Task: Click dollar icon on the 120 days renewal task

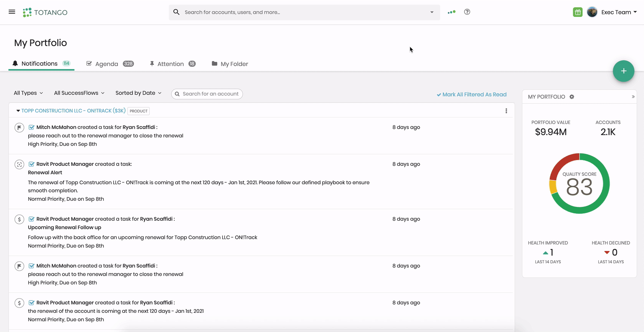Action: [19, 303]
